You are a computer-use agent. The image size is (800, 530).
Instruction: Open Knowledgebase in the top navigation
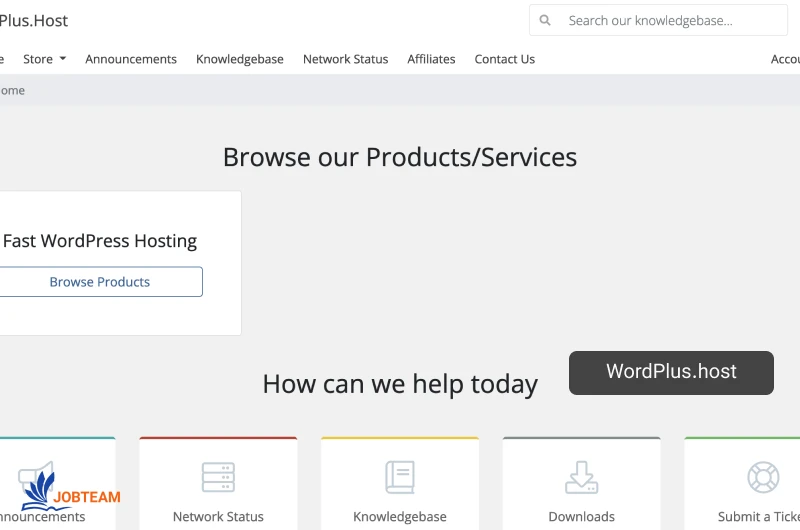[x=240, y=59]
